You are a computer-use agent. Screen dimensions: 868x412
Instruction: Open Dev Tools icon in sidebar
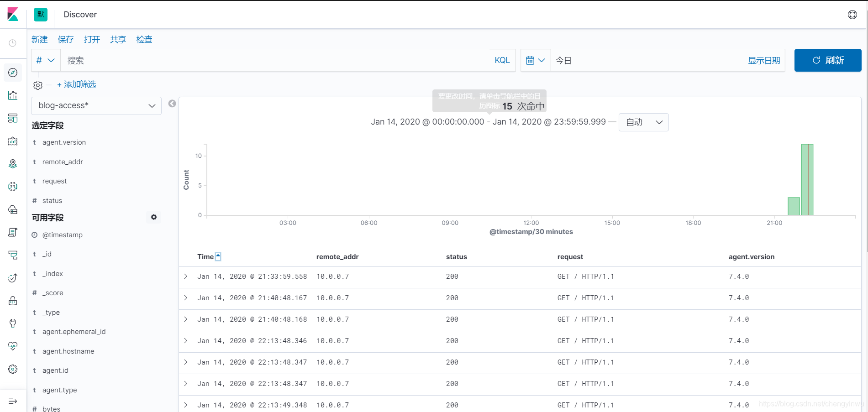pos(13,323)
